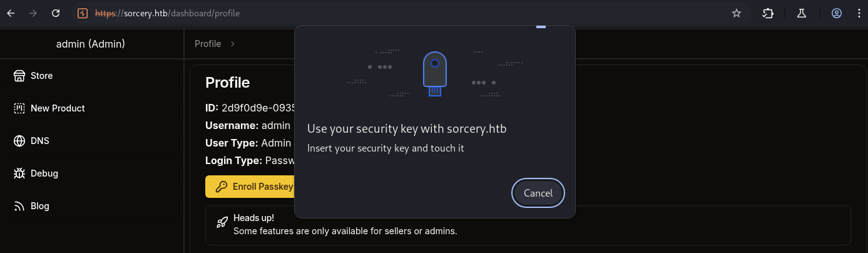Reload the current page
Image resolution: width=868 pixels, height=253 pixels.
[x=56, y=13]
